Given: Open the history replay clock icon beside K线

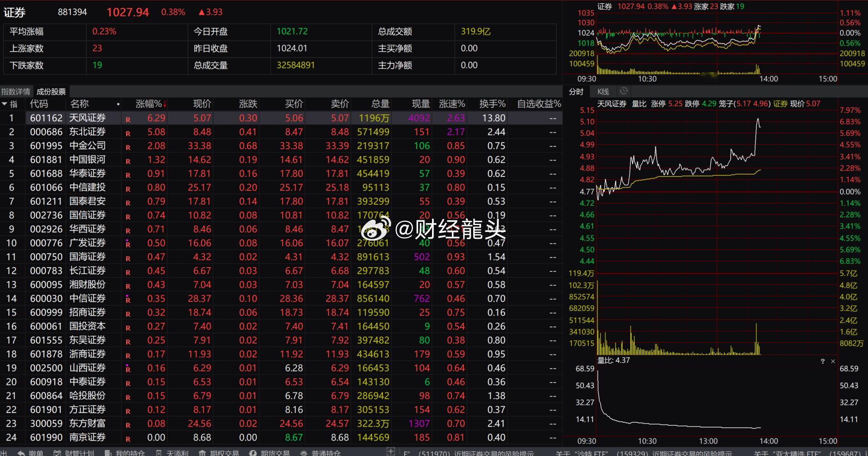Looking at the screenshot, I should pos(623,91).
